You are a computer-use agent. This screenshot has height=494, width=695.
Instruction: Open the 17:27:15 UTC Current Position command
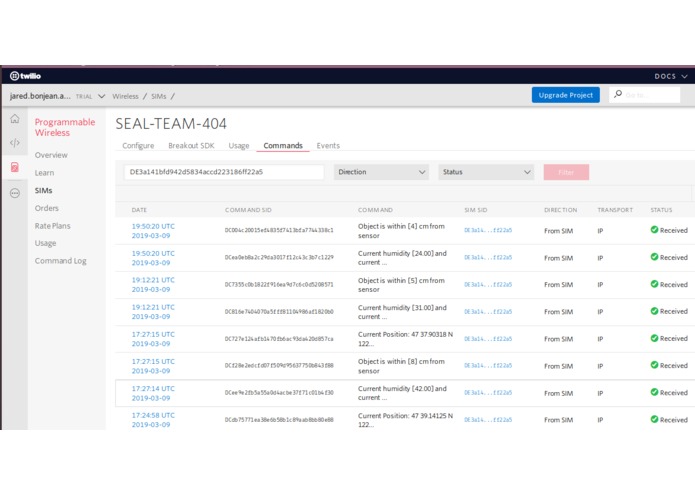[153, 339]
